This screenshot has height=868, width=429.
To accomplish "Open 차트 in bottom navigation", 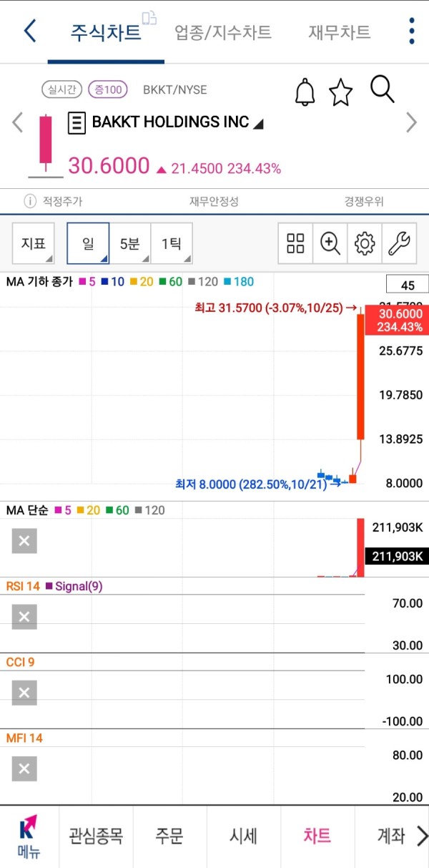I will 317,836.
